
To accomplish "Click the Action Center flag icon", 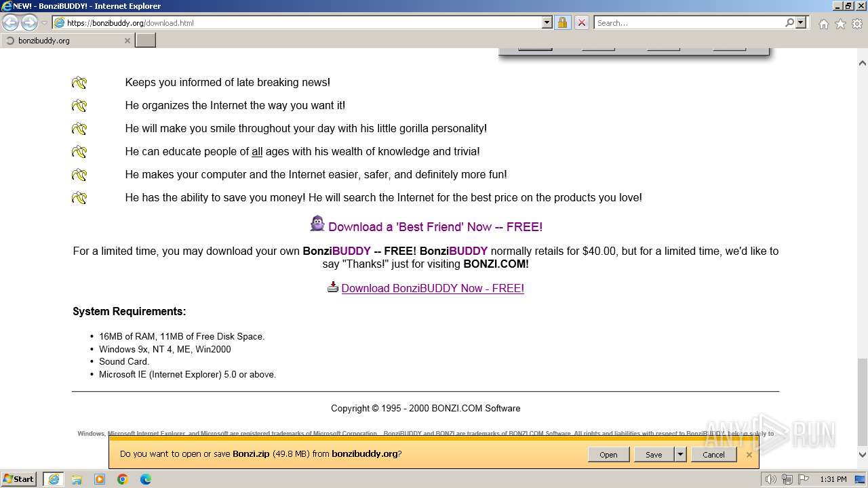I will (804, 480).
